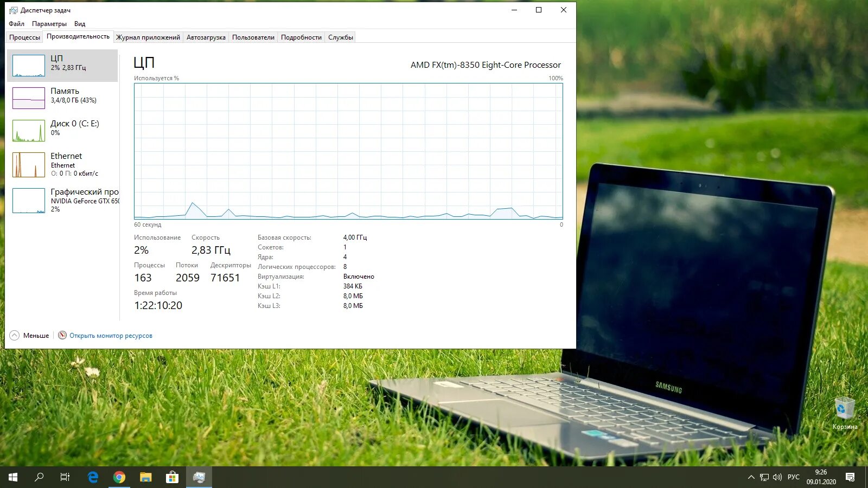This screenshot has height=488, width=868.
Task: Open Task View on taskbar
Action: click(65, 477)
